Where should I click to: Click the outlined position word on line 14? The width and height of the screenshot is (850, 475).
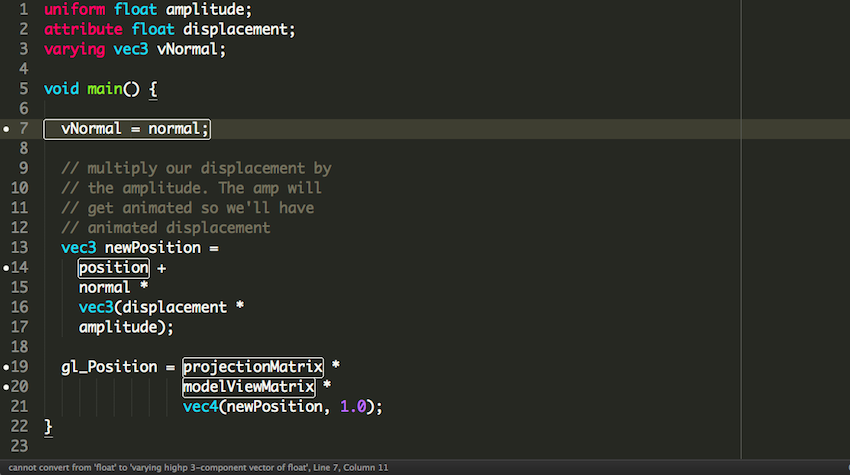point(114,268)
